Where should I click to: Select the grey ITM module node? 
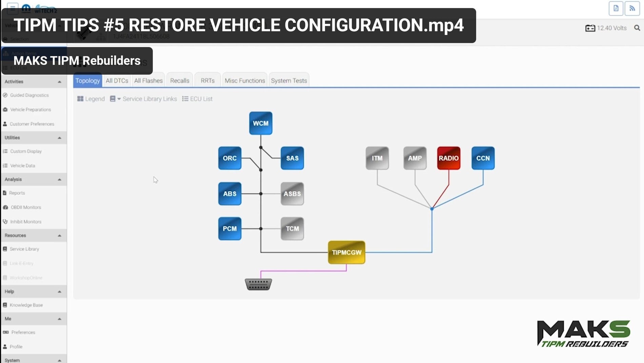377,158
